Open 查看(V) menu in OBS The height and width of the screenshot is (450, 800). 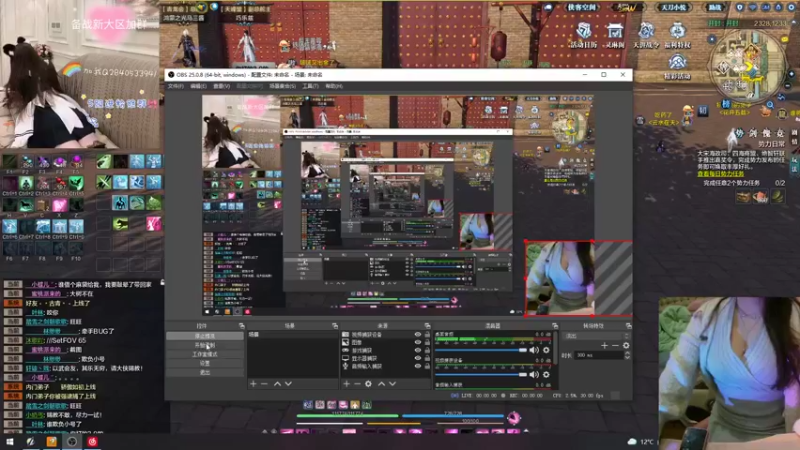221,86
